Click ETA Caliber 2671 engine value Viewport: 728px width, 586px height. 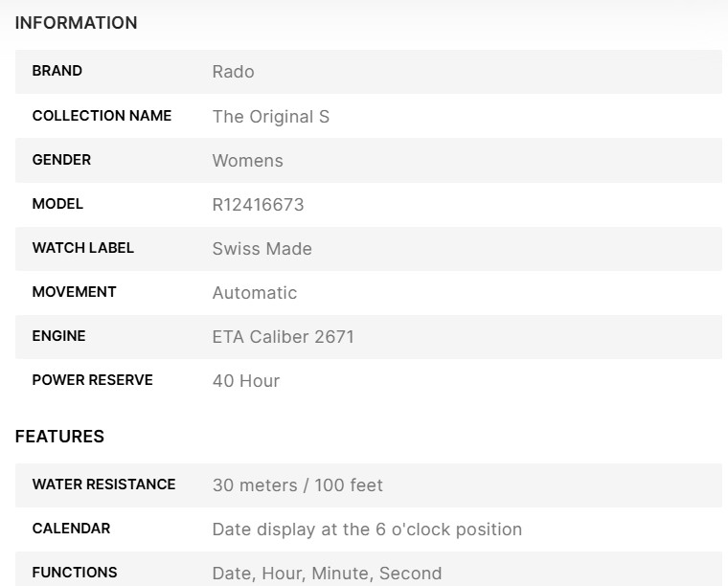283,337
